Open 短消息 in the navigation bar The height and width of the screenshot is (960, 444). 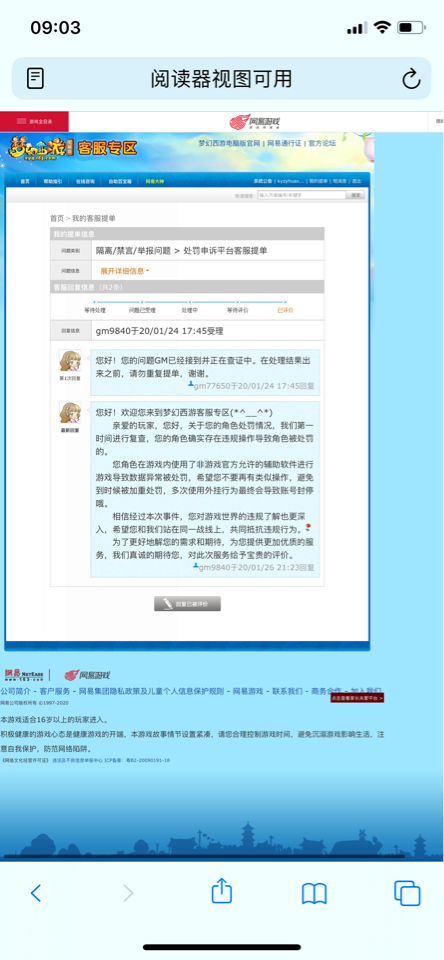click(340, 181)
